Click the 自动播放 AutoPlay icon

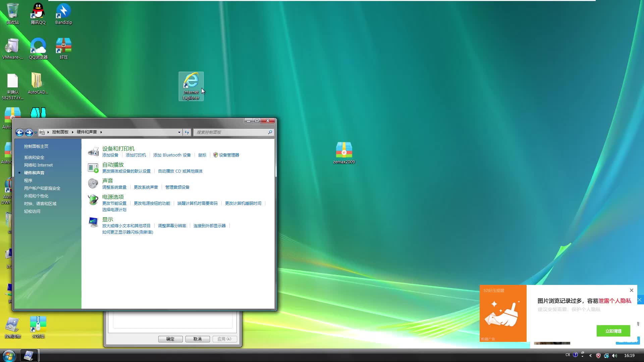pos(93,167)
